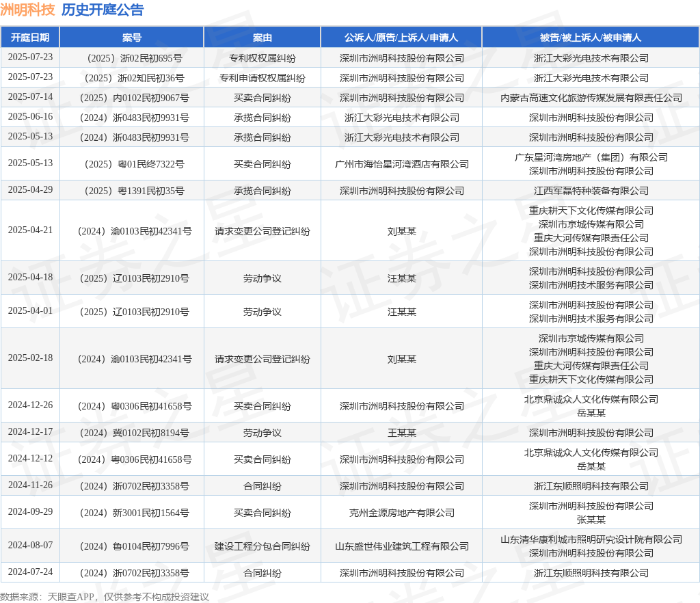Image resolution: width=700 pixels, height=603 pixels.
Task: Click the date 2024-07-24
Action: (x=30, y=572)
